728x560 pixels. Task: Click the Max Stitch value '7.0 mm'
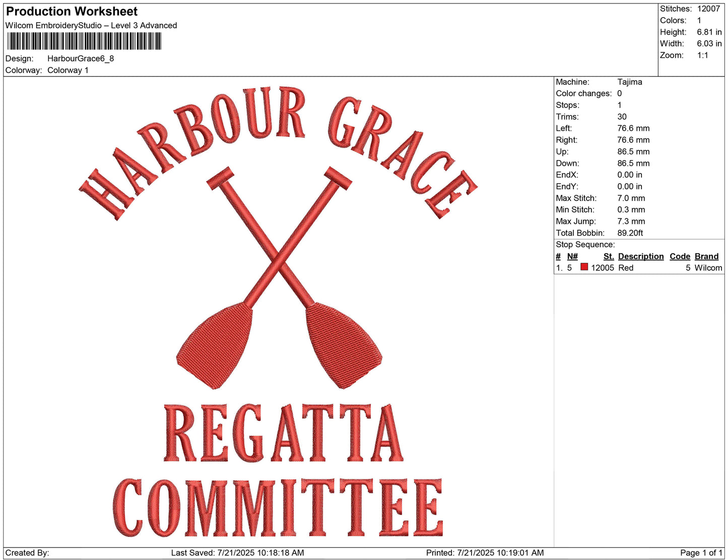[x=631, y=198]
